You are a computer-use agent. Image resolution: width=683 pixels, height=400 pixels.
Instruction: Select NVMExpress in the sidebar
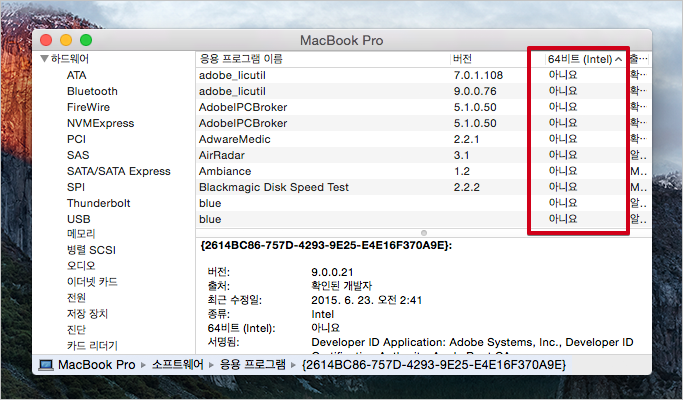click(101, 123)
